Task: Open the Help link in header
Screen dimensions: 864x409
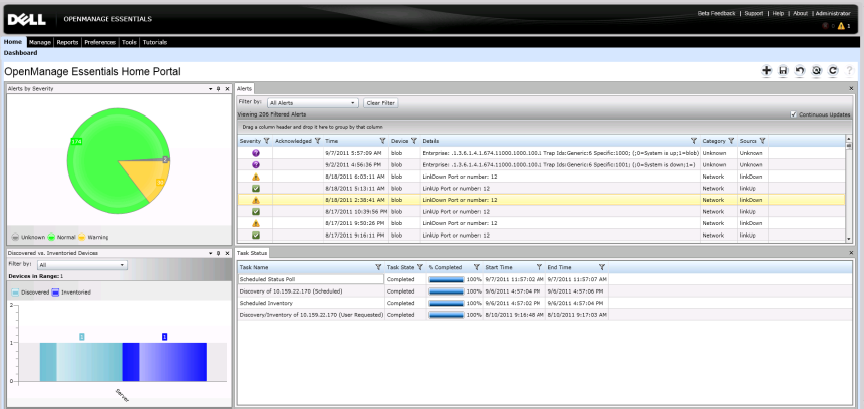Action: pos(778,13)
